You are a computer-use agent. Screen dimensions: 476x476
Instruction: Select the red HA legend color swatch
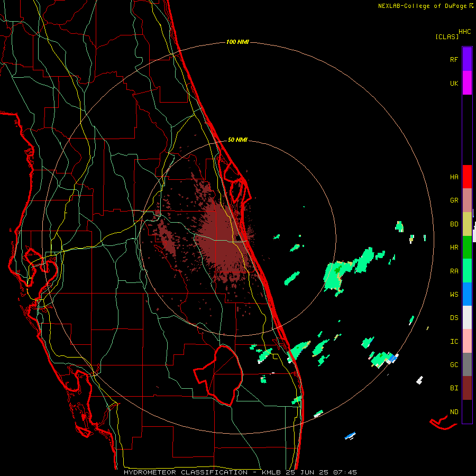click(467, 177)
